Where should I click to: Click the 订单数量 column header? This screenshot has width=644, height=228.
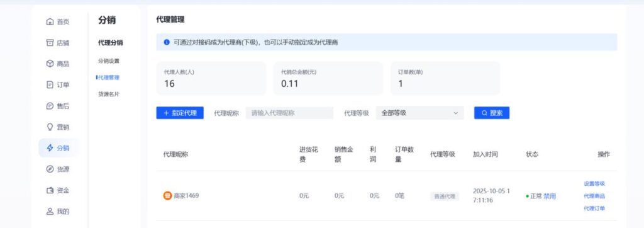(x=404, y=155)
